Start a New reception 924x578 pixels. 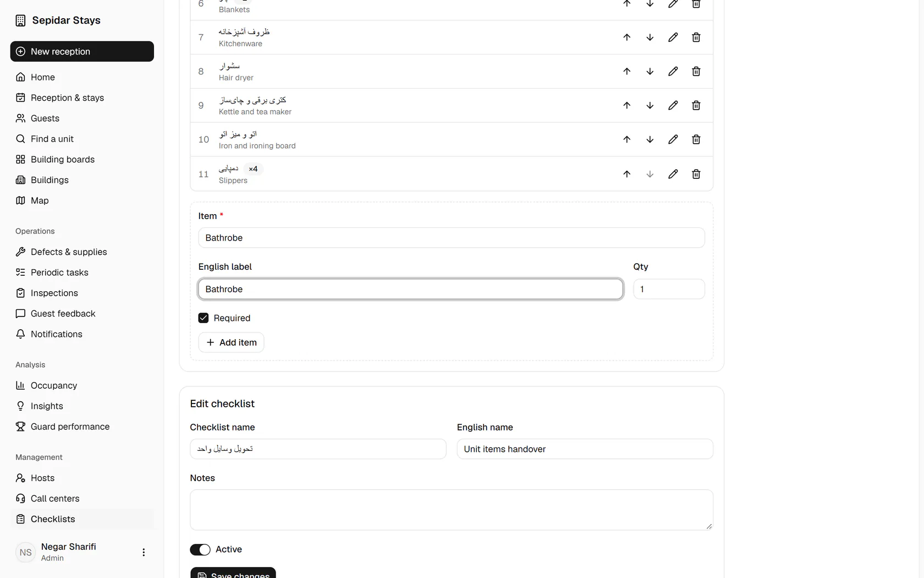coord(82,51)
